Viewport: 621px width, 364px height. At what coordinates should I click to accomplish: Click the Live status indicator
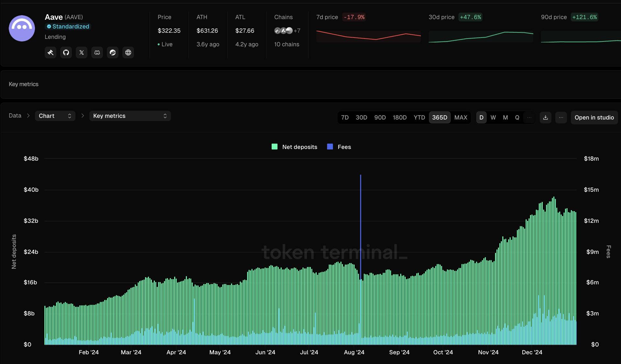click(x=165, y=44)
